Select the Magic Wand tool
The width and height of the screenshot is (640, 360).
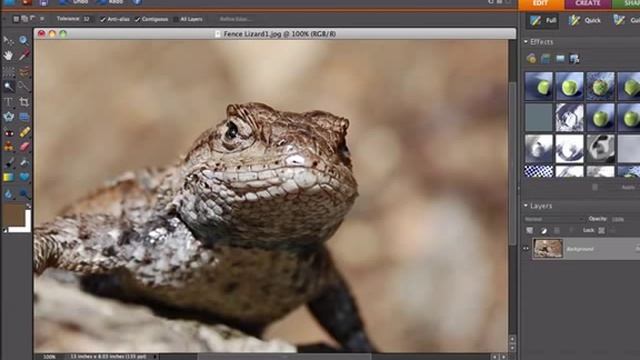click(x=8, y=87)
